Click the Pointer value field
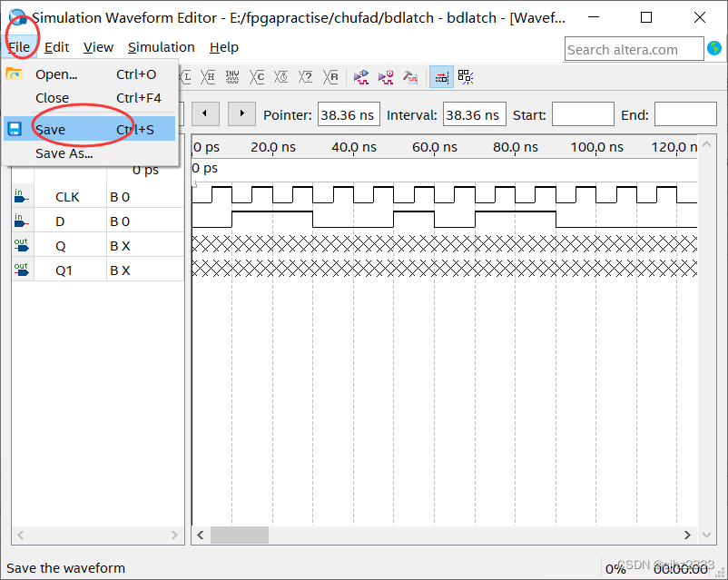Image resolution: width=728 pixels, height=580 pixels. pos(349,114)
